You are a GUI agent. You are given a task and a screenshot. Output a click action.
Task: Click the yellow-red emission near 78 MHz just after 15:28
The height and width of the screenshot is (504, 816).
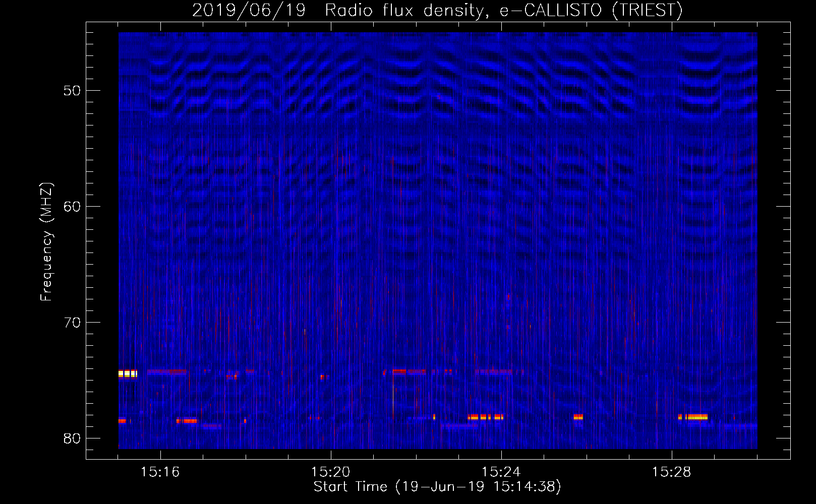point(693,417)
